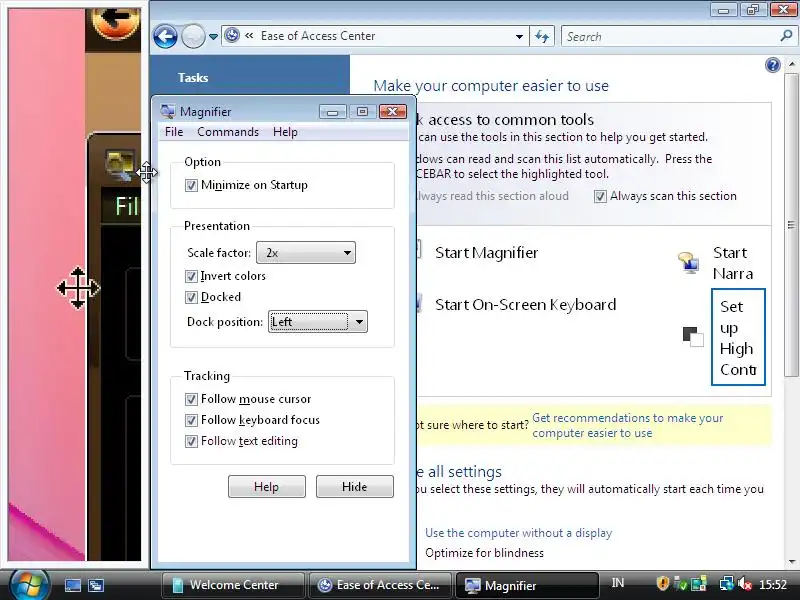
Task: Toggle the Invert colors checkbox
Action: pyautogui.click(x=191, y=277)
